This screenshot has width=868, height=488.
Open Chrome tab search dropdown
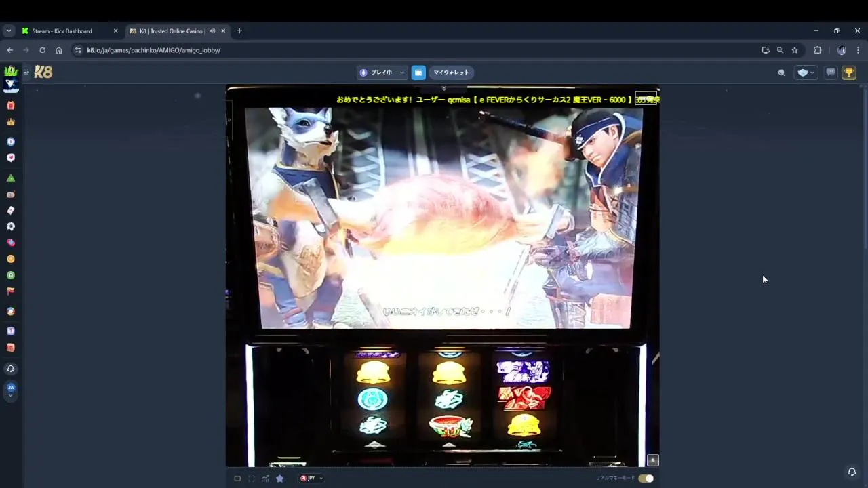click(x=9, y=31)
